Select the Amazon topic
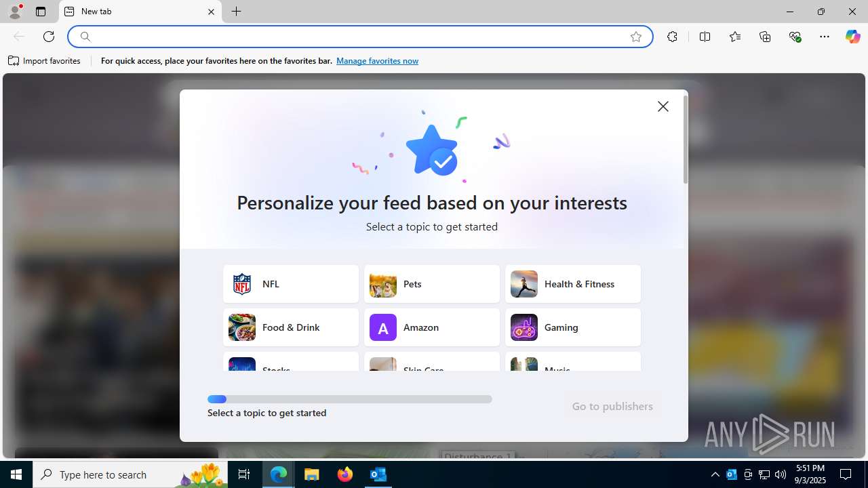868x488 pixels. [432, 327]
